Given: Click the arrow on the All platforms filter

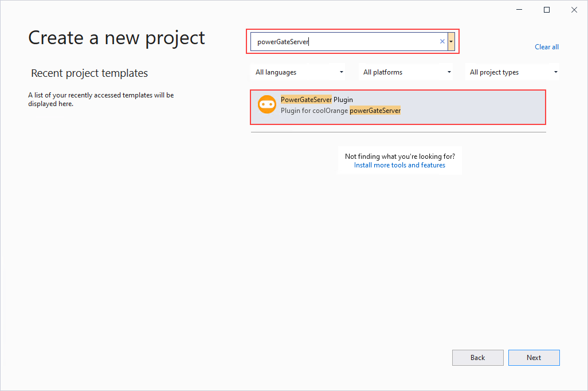Looking at the screenshot, I should point(449,72).
